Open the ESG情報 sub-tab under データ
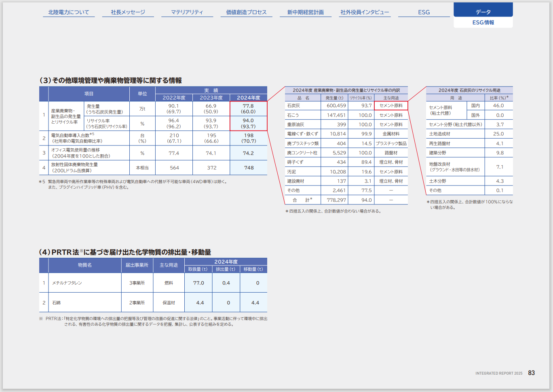The height and width of the screenshot is (392, 553). (483, 23)
